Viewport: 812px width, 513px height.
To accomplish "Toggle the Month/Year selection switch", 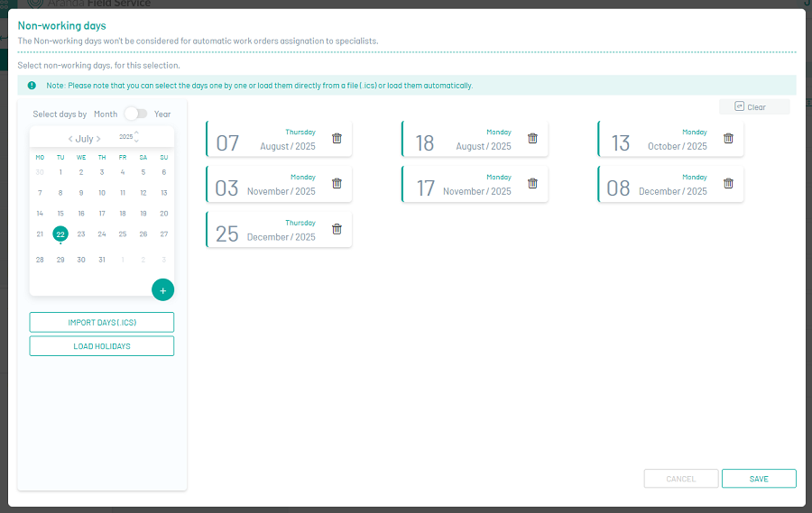I will point(135,114).
